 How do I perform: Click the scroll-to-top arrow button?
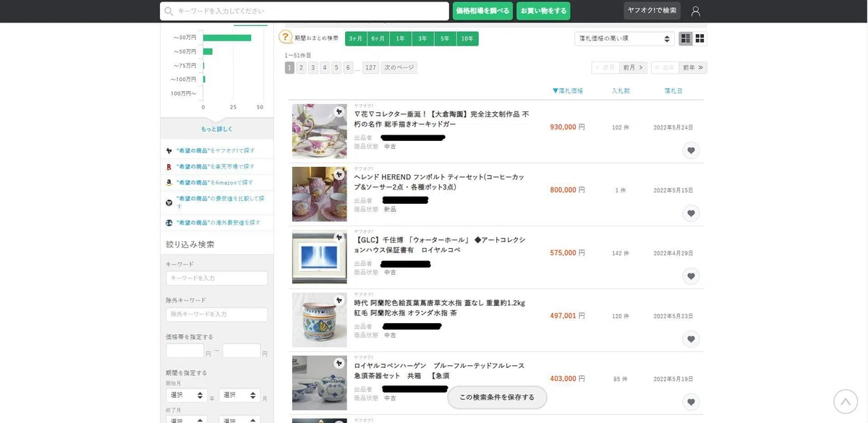tap(846, 401)
